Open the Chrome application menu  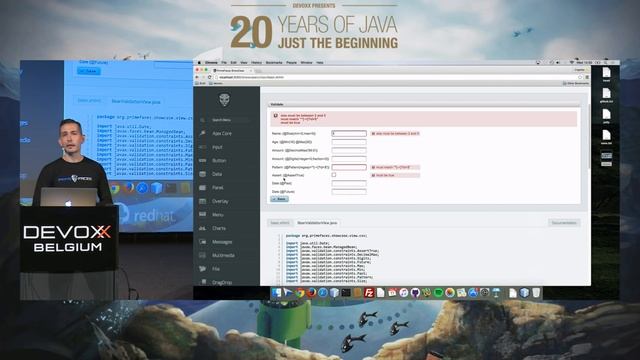click(x=211, y=62)
